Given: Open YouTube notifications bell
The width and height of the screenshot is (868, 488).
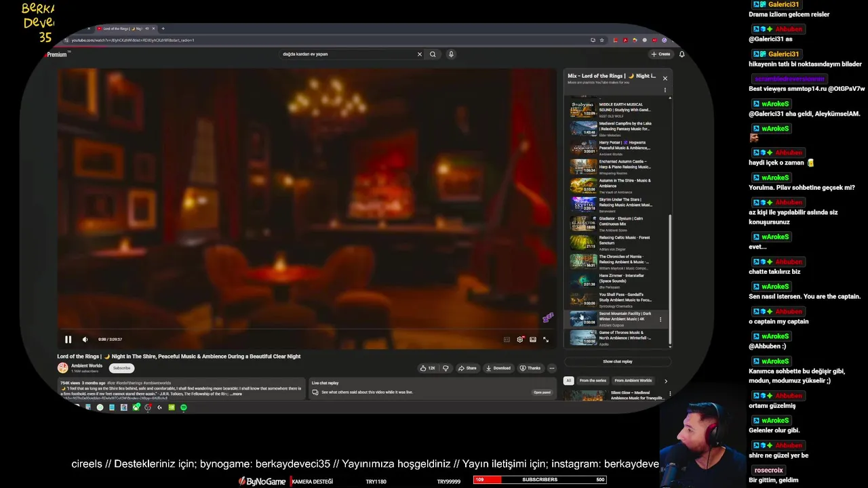Looking at the screenshot, I should pyautogui.click(x=682, y=54).
